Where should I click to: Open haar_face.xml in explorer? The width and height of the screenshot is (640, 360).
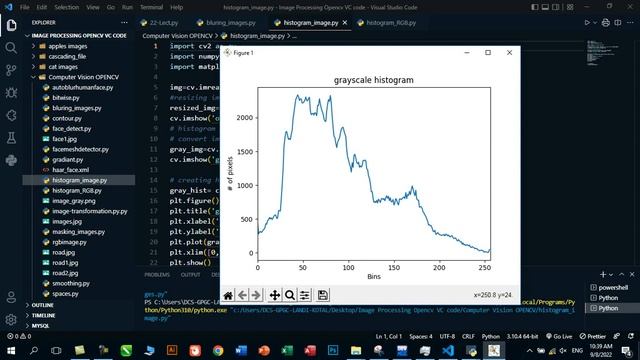(x=70, y=170)
